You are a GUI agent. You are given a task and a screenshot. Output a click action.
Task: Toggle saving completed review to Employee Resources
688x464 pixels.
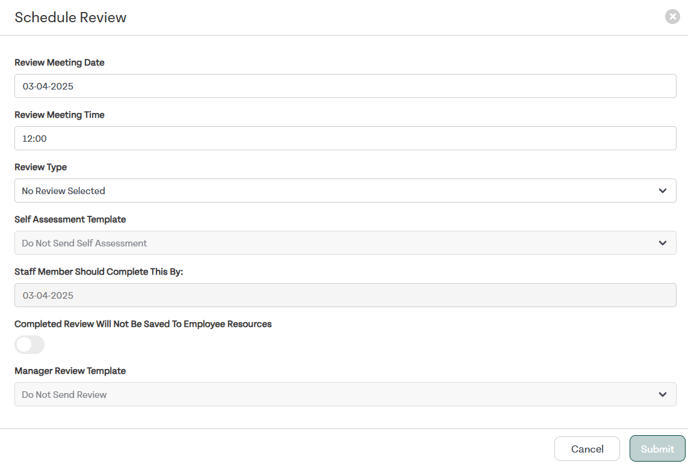[x=29, y=345]
